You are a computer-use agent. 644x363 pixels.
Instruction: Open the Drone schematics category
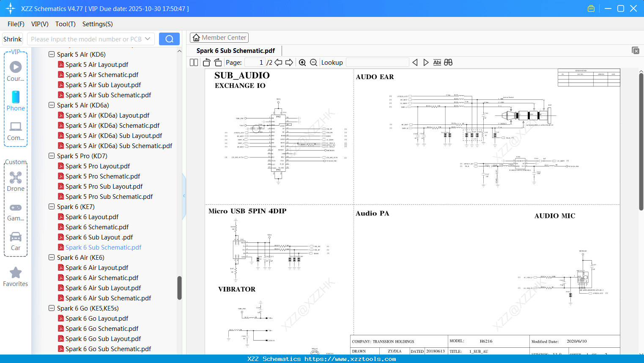coord(15,182)
